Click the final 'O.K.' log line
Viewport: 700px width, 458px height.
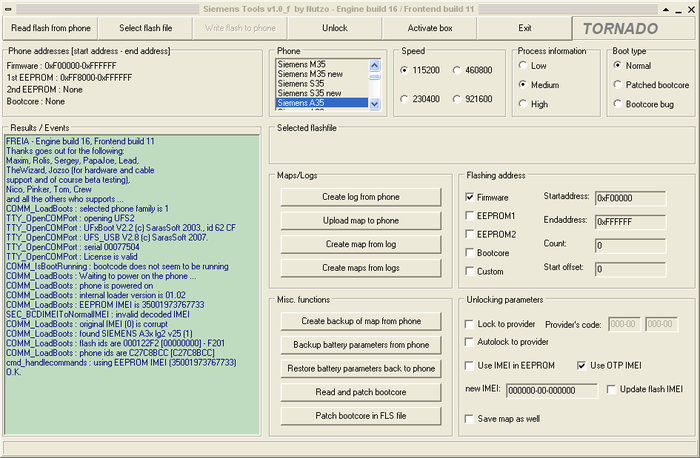click(13, 372)
